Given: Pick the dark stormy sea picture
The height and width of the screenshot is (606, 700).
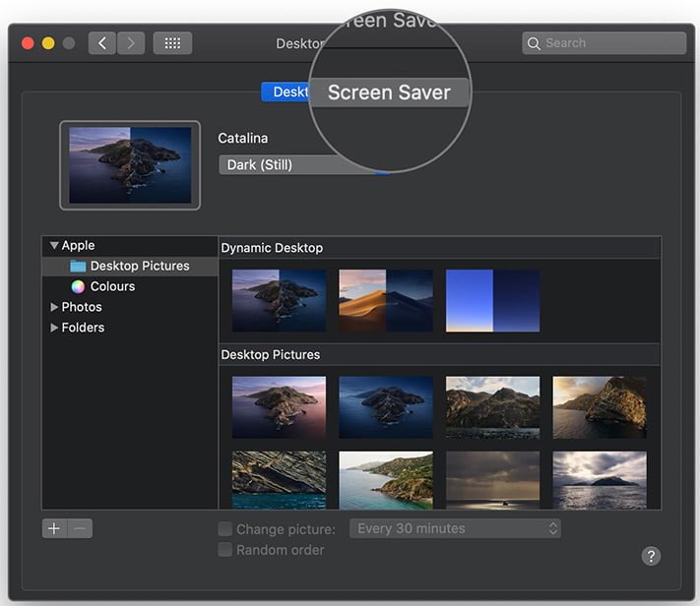Looking at the screenshot, I should (x=493, y=480).
